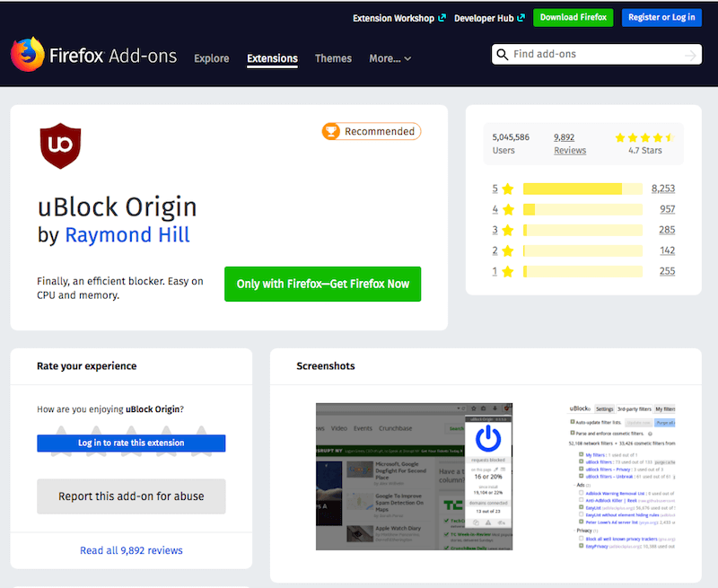Click the star icon in 2-star row

coord(508,250)
